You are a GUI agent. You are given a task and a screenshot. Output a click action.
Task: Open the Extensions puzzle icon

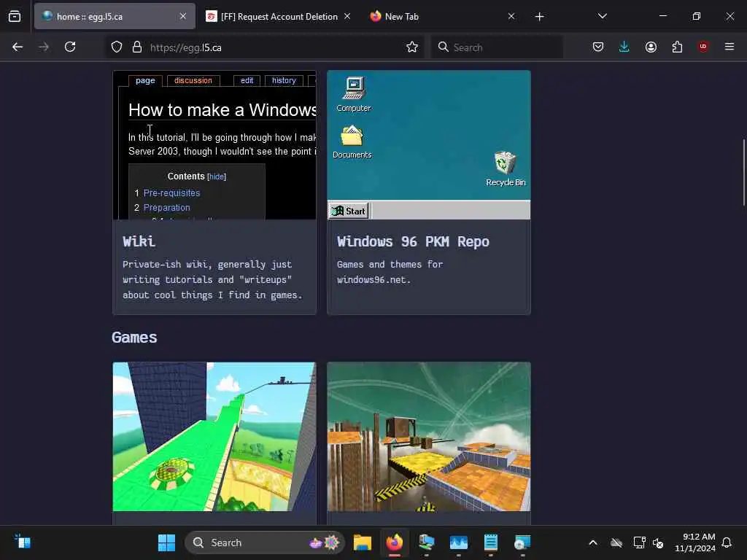coord(677,47)
